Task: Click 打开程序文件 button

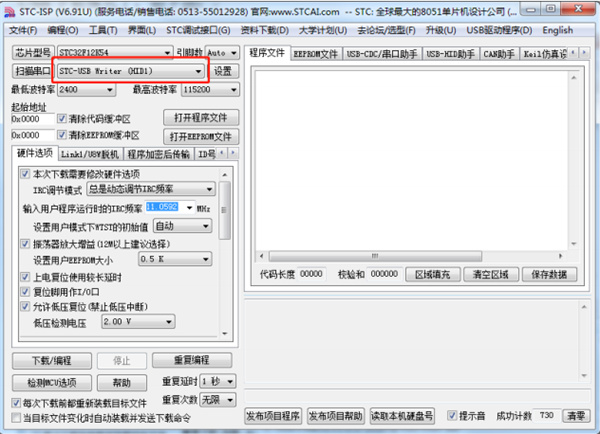Action: pos(201,117)
